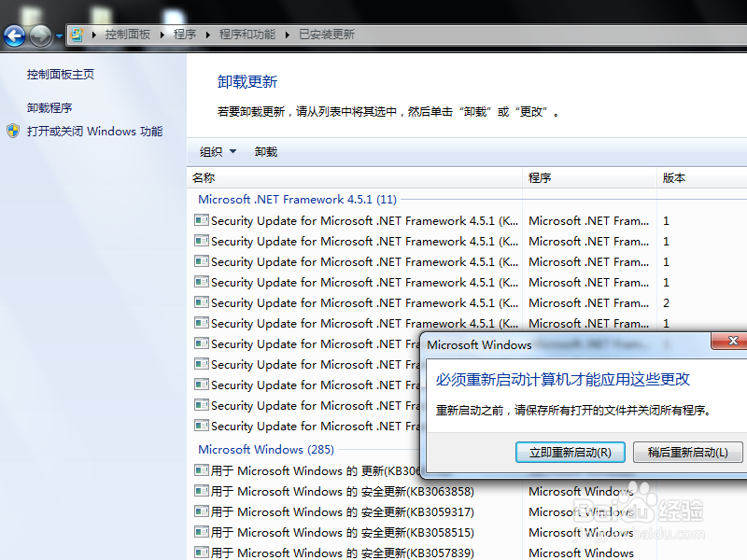Collapse the Microsoft .NET Framework 4.5.1 (11) group
Image resolution: width=747 pixels, height=560 pixels.
coord(297,199)
